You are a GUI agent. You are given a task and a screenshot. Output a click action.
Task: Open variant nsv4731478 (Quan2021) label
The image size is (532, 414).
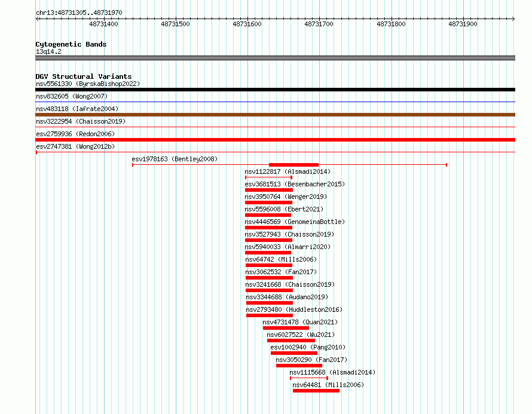[x=300, y=322]
